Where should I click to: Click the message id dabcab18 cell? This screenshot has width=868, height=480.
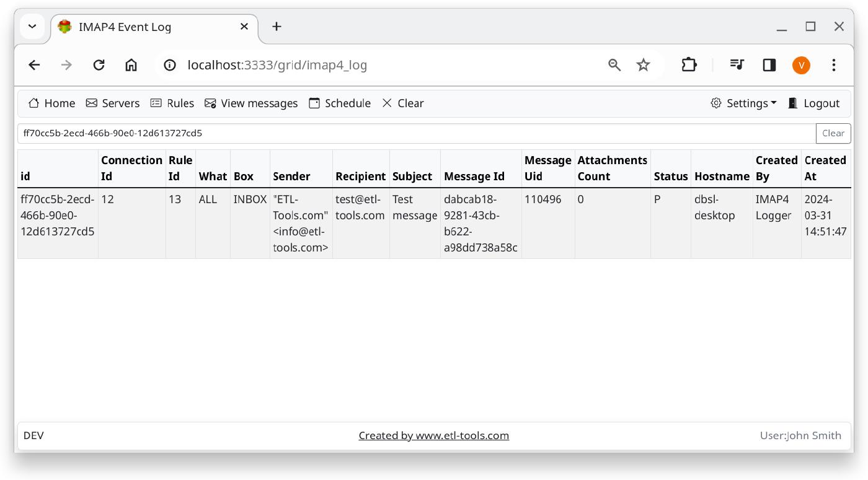coord(480,224)
